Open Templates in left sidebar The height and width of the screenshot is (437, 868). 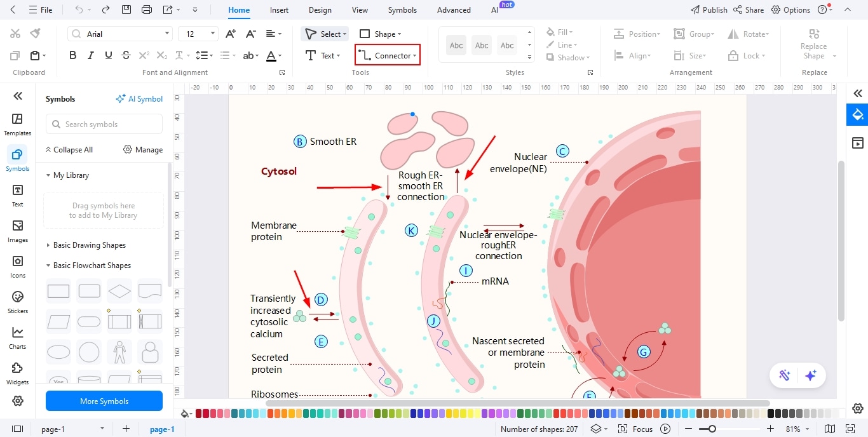pos(18,124)
